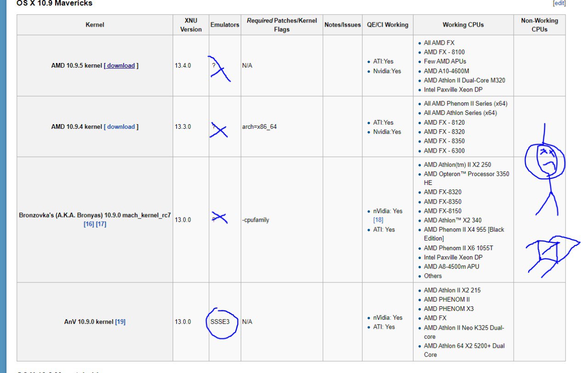Click the Notes/Issues column header
The image size is (588, 373).
click(x=343, y=25)
